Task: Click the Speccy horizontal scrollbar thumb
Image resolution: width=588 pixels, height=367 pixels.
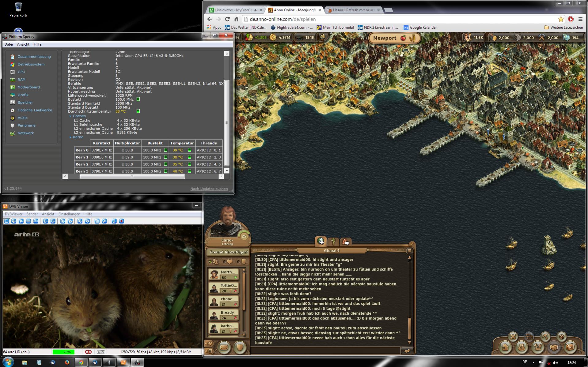Action: 132,176
